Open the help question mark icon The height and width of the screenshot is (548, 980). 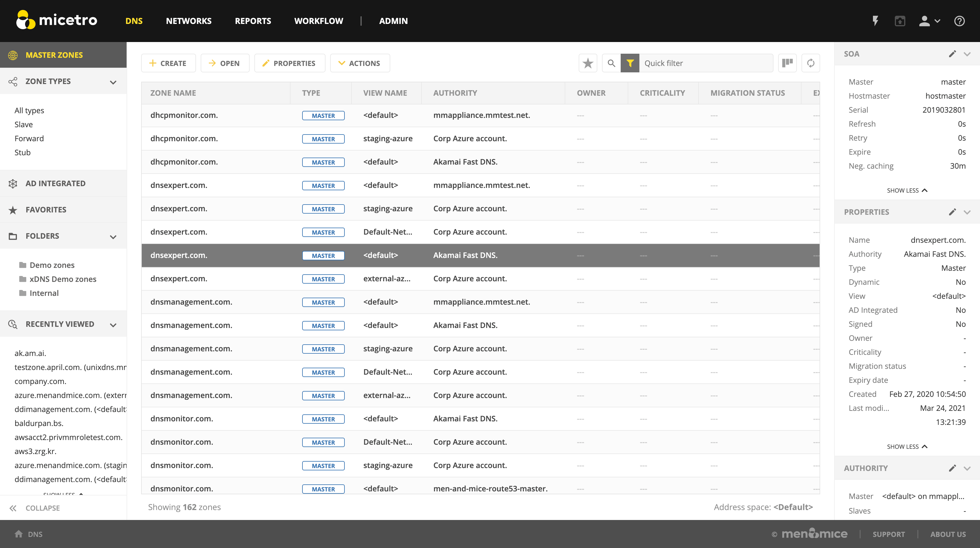[x=959, y=21]
